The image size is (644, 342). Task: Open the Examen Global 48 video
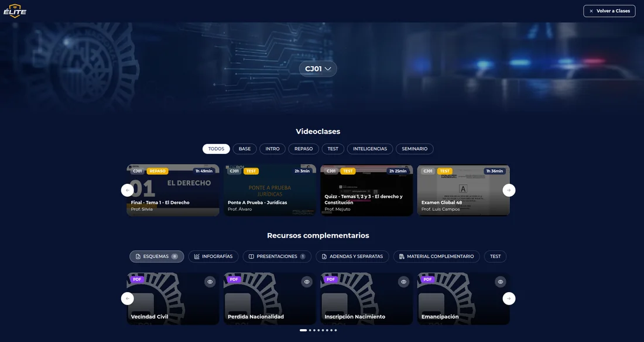click(x=464, y=190)
